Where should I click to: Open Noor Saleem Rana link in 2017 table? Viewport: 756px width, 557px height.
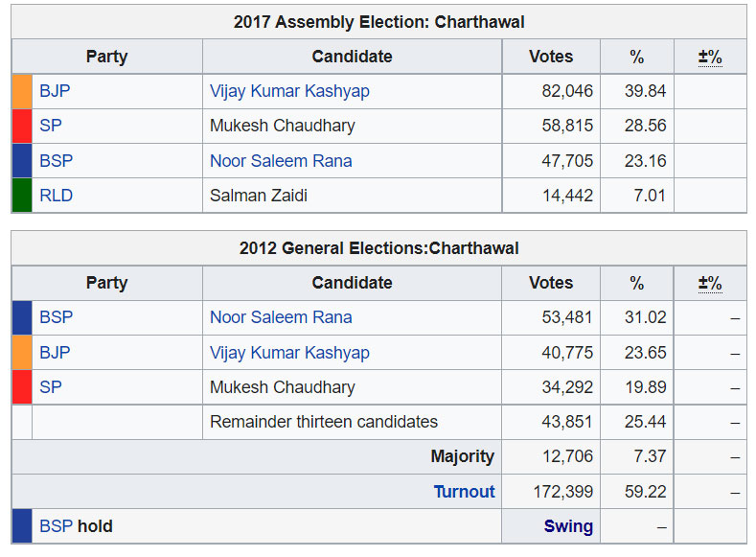281,161
